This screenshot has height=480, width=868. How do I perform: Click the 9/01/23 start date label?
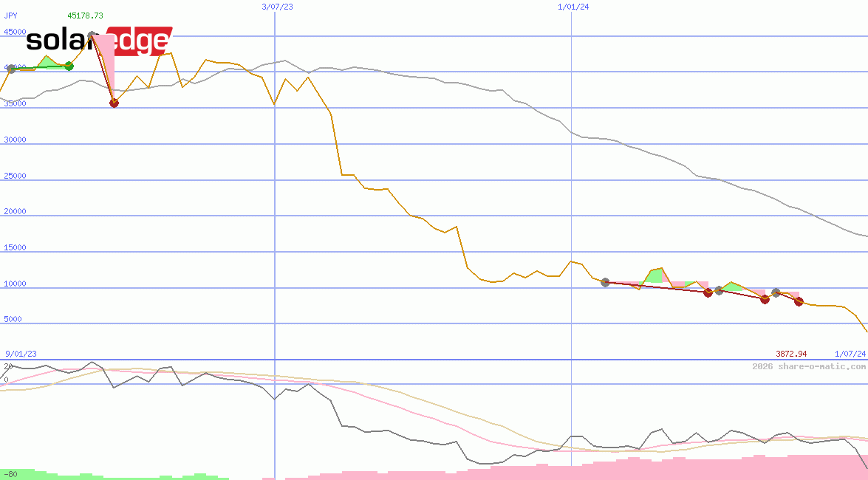coord(21,354)
